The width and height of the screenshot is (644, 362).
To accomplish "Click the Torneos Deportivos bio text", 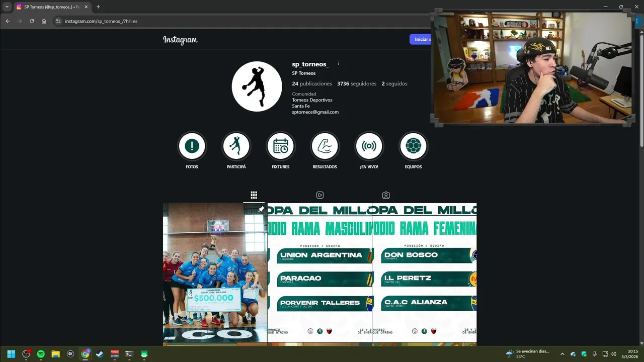I will pyautogui.click(x=312, y=100).
